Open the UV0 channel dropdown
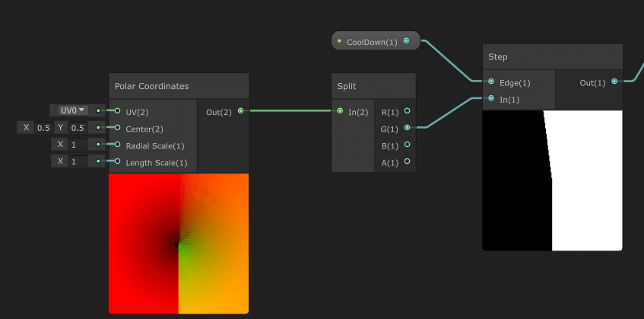 [x=74, y=110]
